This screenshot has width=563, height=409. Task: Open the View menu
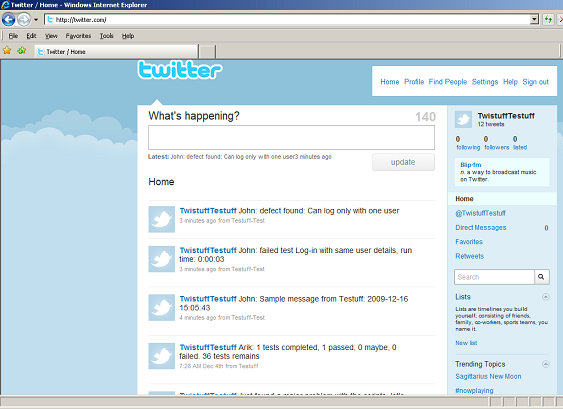[51, 36]
